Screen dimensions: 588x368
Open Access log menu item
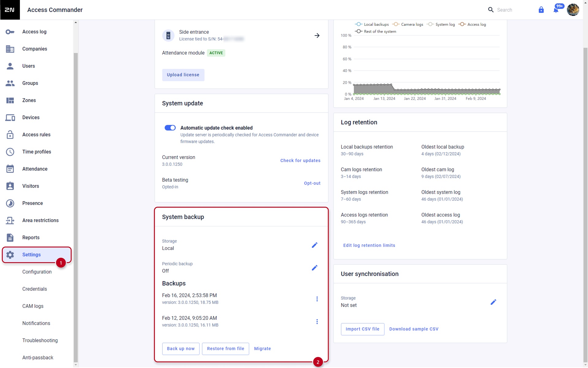point(37,32)
